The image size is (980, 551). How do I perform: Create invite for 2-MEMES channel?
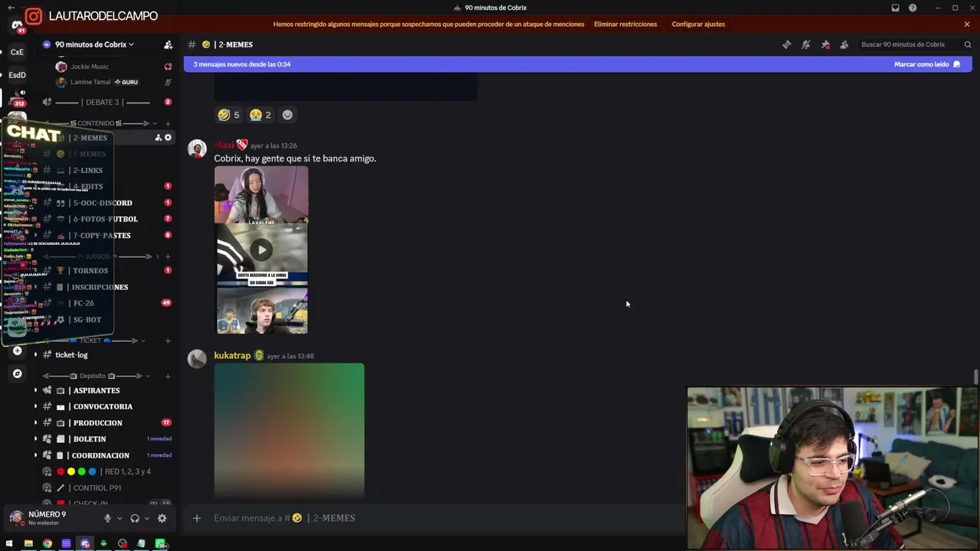click(158, 138)
